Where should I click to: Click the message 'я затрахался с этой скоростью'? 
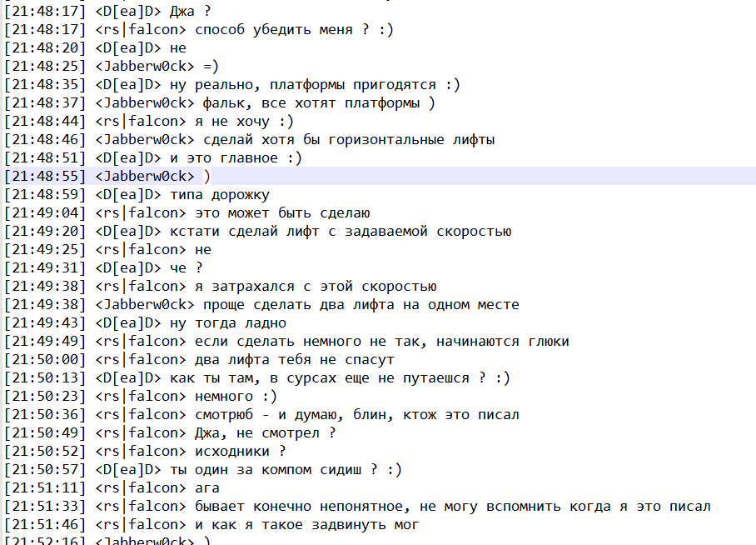point(316,287)
